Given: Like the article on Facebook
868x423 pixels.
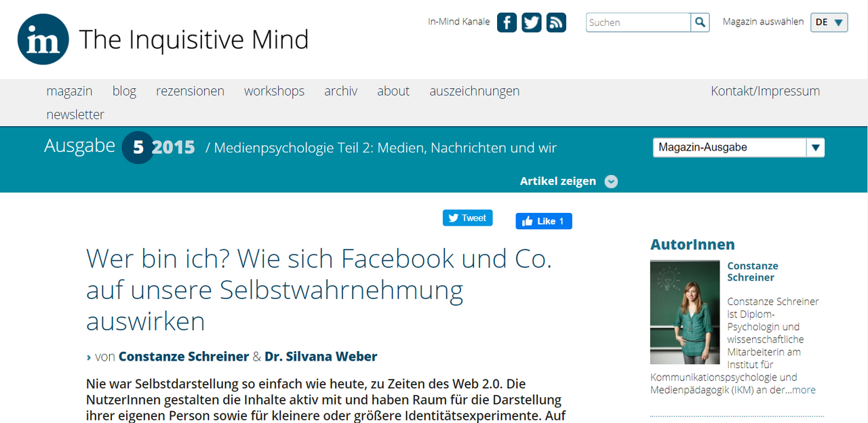Looking at the screenshot, I should click(543, 221).
